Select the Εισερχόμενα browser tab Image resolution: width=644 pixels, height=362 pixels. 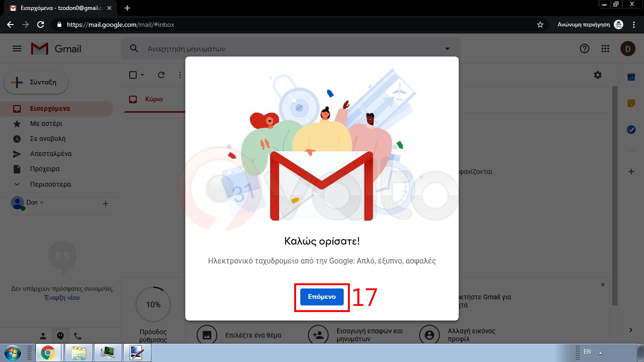(x=61, y=8)
